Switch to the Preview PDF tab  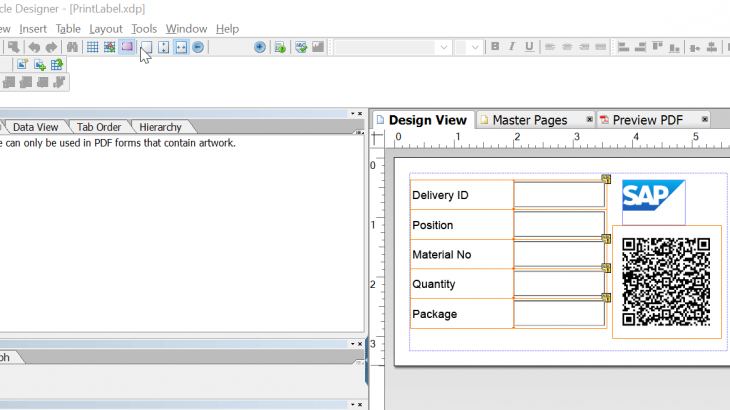647,120
